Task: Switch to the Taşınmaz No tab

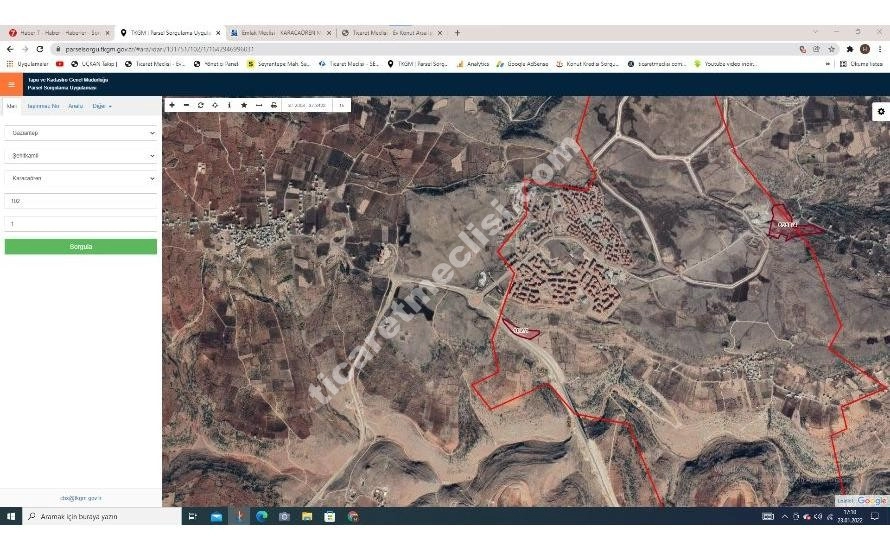Action: coord(43,106)
